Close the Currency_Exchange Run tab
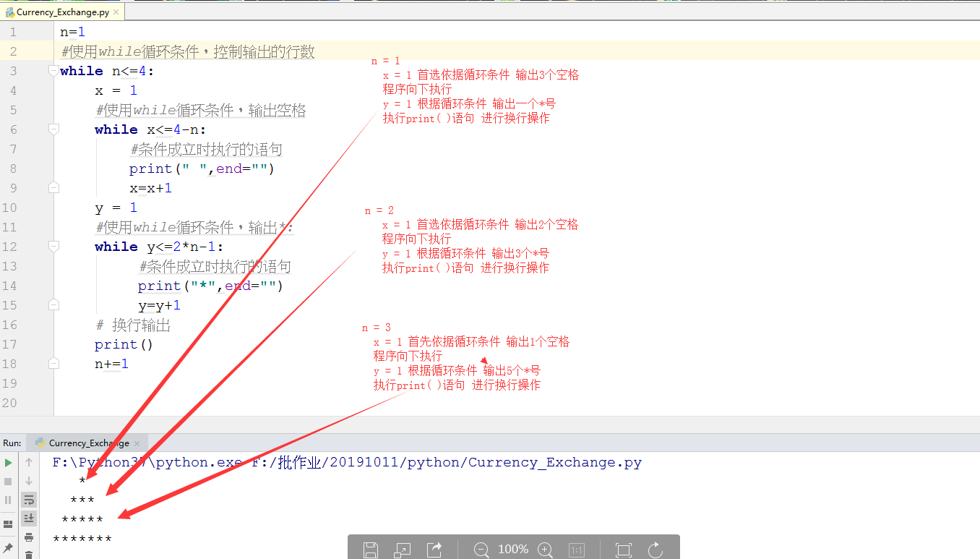The height and width of the screenshot is (559, 980). (137, 443)
